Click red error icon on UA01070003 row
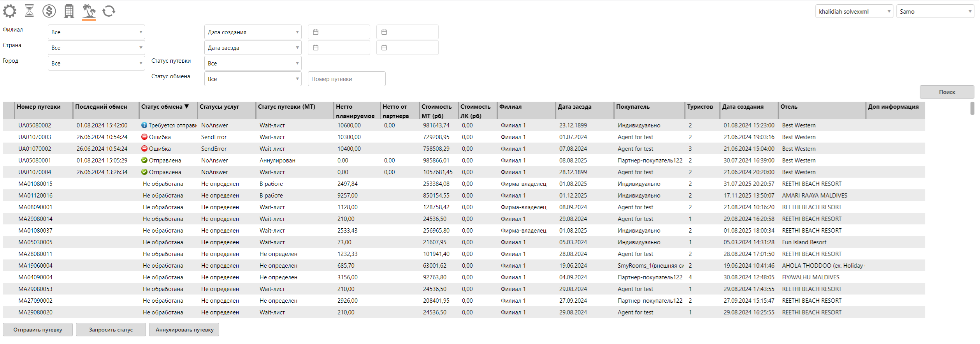 tap(144, 137)
